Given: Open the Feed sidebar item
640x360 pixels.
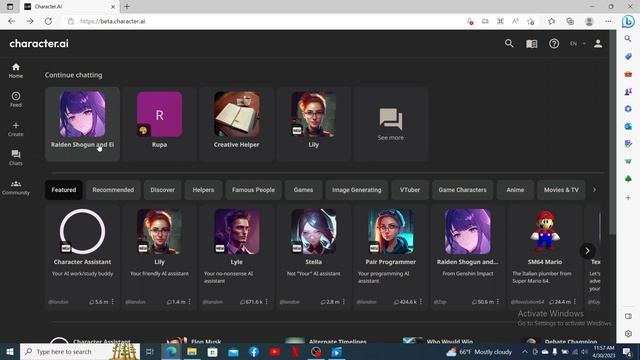Looking at the screenshot, I should tap(16, 100).
